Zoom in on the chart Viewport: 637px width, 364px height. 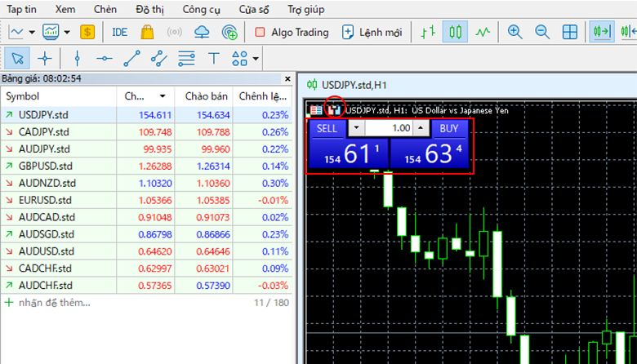click(514, 32)
